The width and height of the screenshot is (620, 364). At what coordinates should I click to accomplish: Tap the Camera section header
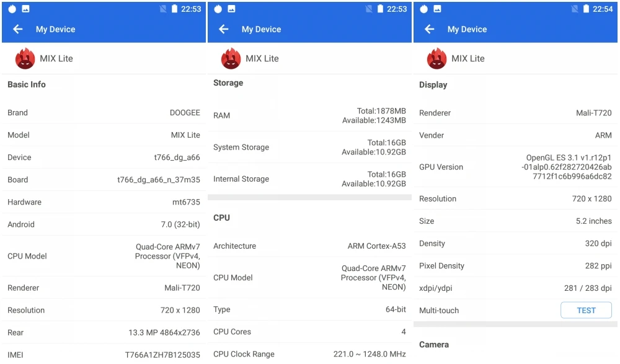tap(434, 344)
